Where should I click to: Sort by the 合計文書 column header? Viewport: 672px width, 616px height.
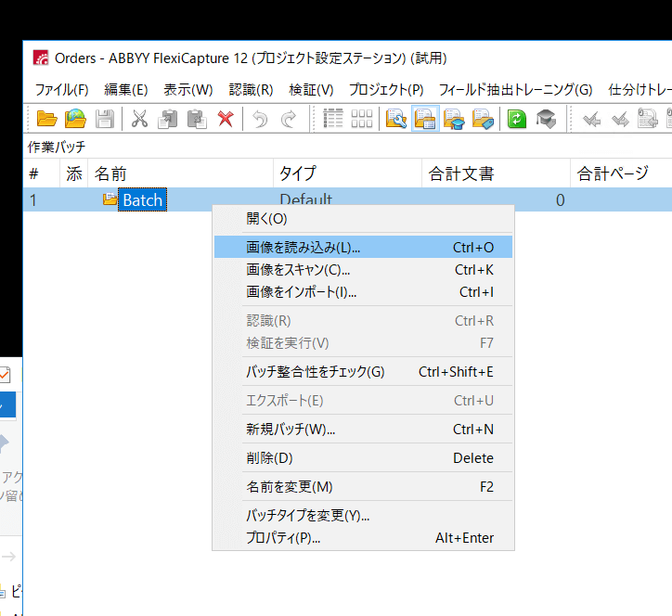(x=497, y=173)
